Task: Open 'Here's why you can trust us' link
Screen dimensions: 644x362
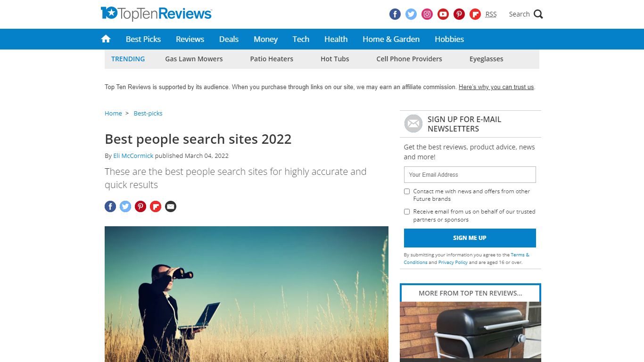Action: pos(496,87)
